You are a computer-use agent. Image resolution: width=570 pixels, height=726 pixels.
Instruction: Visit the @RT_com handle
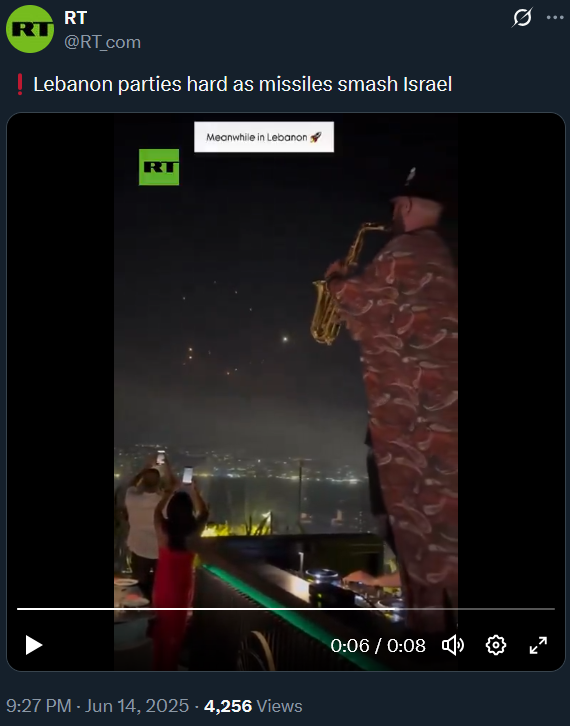[x=102, y=42]
